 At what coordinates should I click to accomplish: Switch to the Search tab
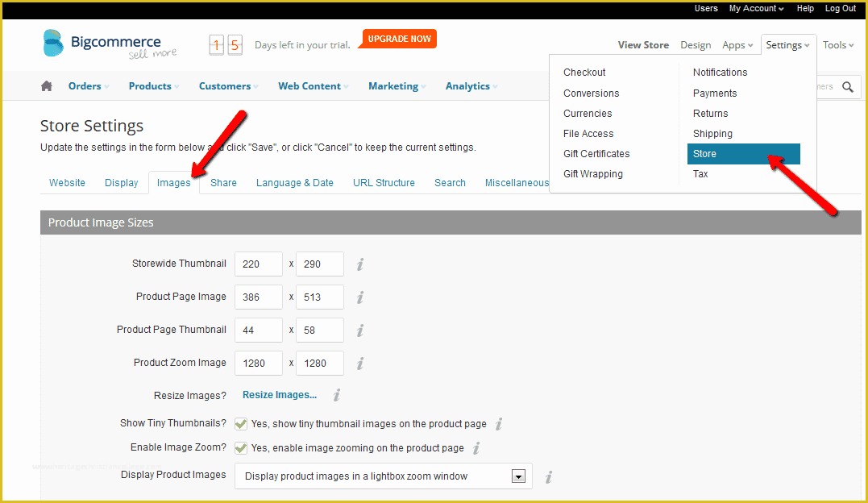(450, 183)
